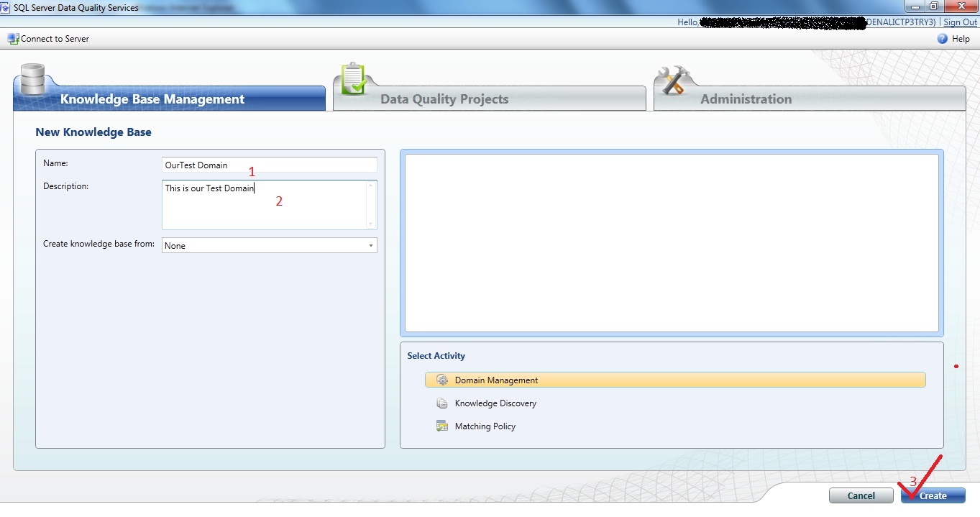Maximize the application window
This screenshot has width=980, height=517.
933,6
